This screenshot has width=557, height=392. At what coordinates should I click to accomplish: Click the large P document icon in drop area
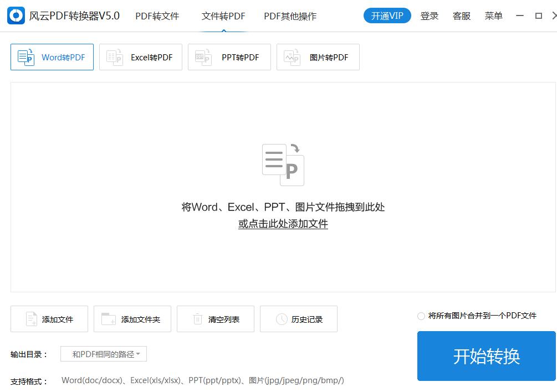283,164
